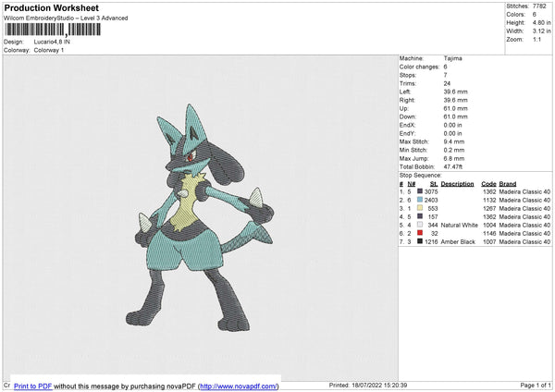Click the Right label
Viewport: 555px width, 392px height.
(x=407, y=100)
